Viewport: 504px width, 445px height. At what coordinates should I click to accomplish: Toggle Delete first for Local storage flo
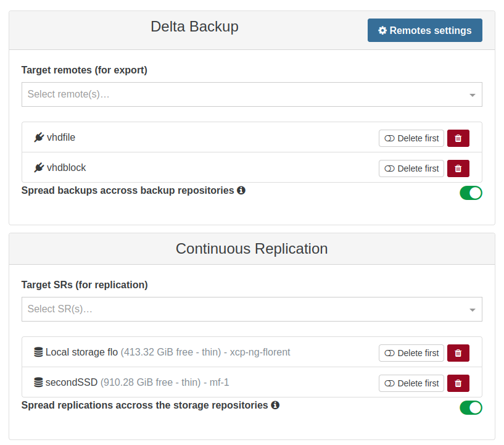pyautogui.click(x=411, y=353)
